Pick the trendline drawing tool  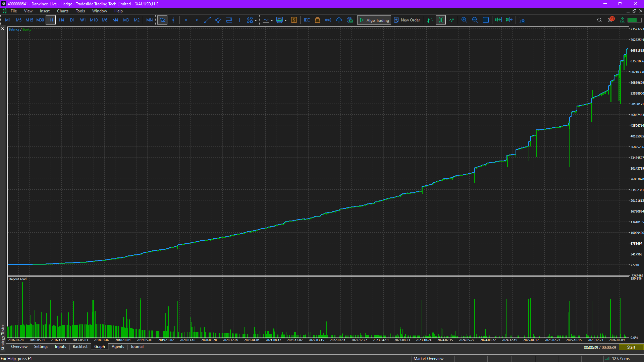[207, 20]
